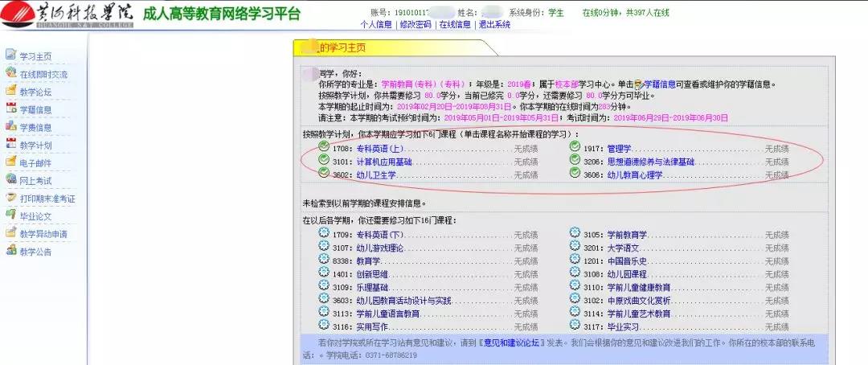This screenshot has height=365, width=868.
Task: Click the 学习主页 sidebar icon
Action: (10, 55)
